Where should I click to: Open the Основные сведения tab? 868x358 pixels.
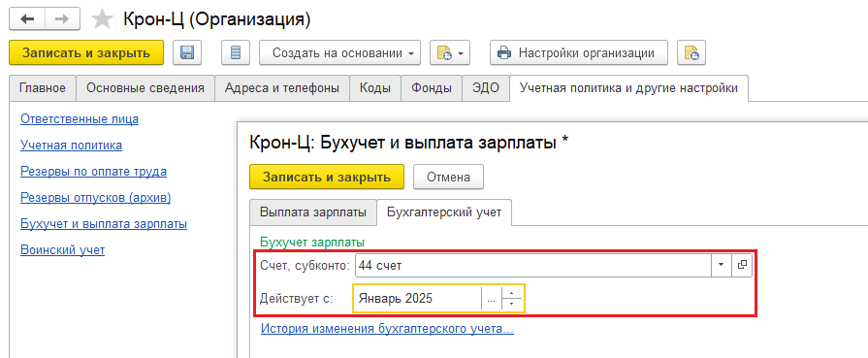point(145,88)
